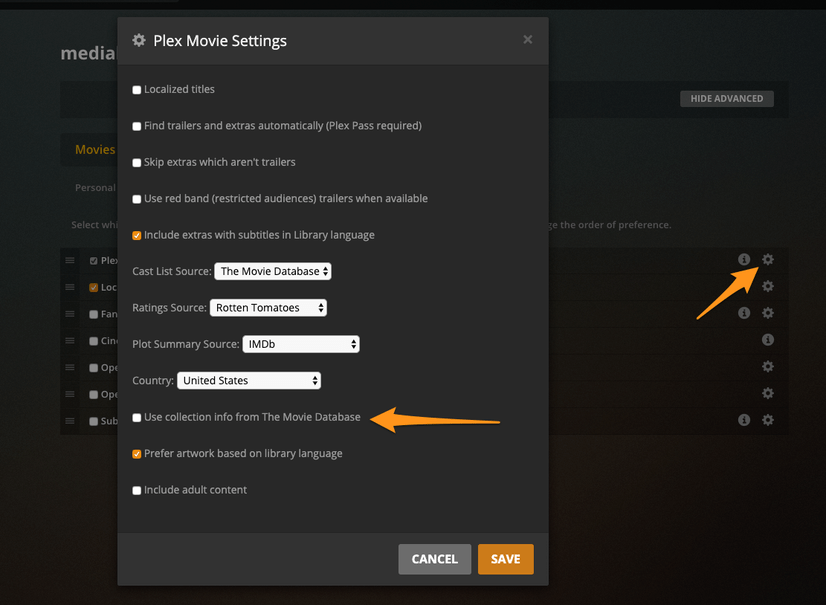
Task: Switch to the Movies tab
Action: [95, 150]
